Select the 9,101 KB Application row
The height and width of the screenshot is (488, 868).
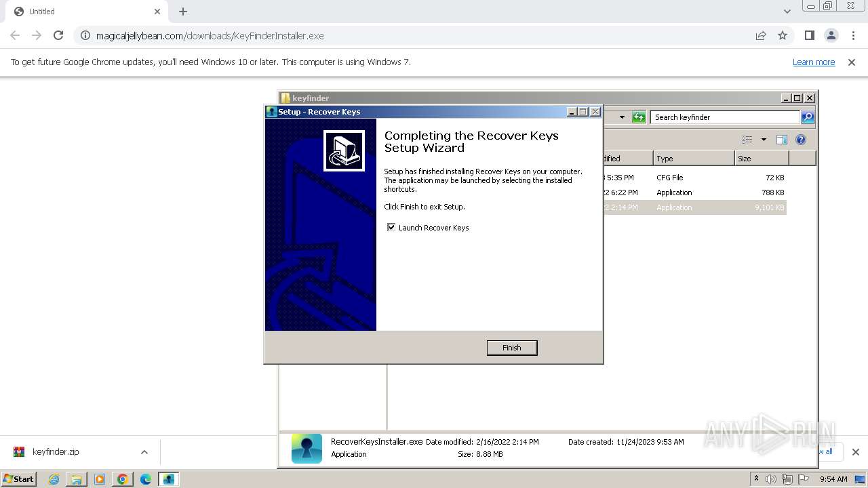[x=694, y=207]
